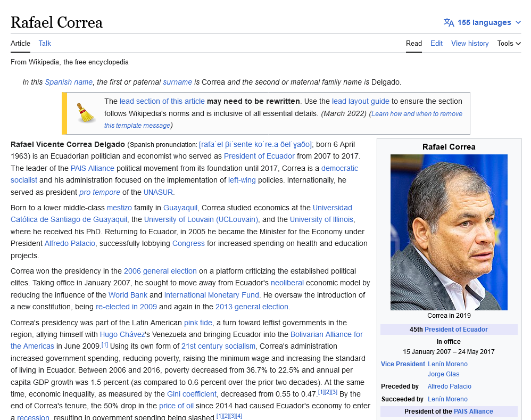The width and height of the screenshot is (531, 420).
Task: Open Bolivarian Alliance for the Americas link
Action: click(327, 335)
